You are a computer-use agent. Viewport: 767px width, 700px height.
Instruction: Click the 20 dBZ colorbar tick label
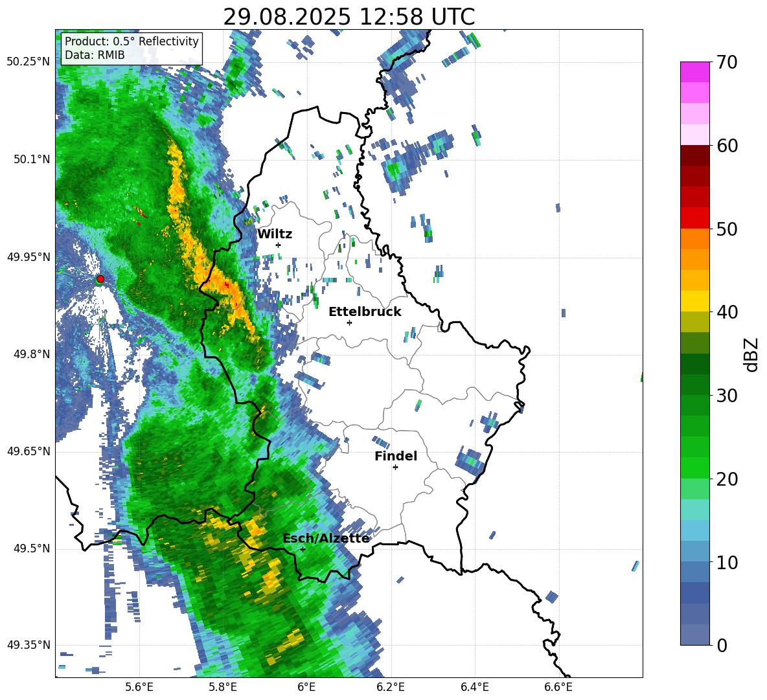coord(727,479)
